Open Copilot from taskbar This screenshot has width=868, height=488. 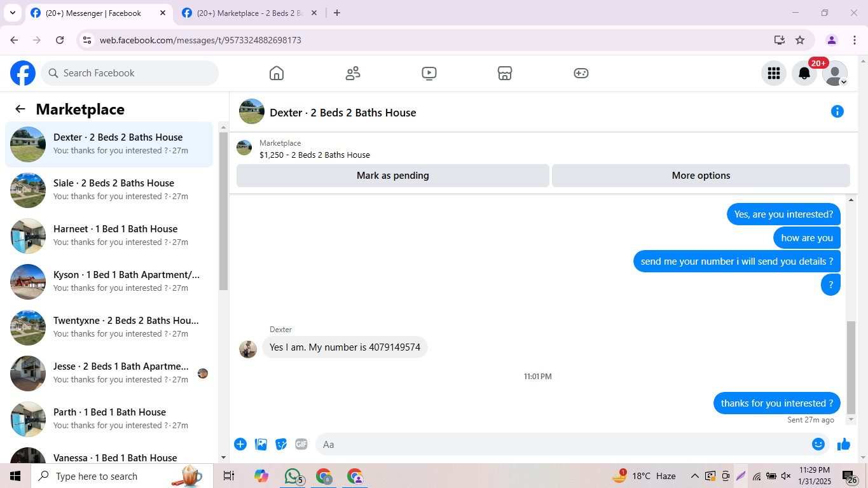pyautogui.click(x=261, y=476)
